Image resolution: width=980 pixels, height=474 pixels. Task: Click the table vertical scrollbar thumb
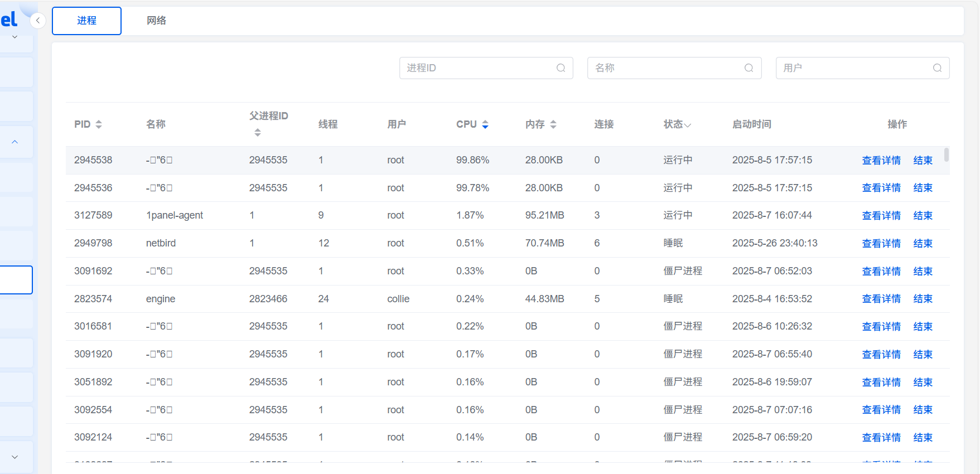946,154
